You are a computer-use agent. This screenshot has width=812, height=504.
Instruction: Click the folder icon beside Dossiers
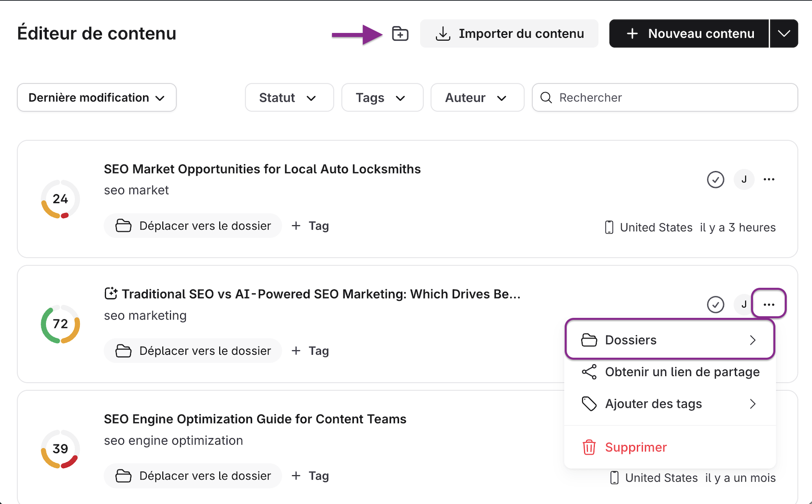[x=589, y=340]
